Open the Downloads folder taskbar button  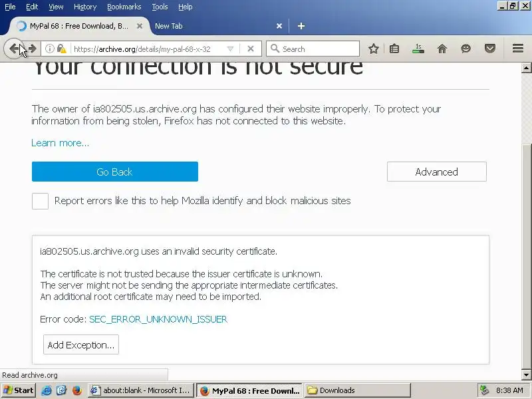[x=357, y=390]
